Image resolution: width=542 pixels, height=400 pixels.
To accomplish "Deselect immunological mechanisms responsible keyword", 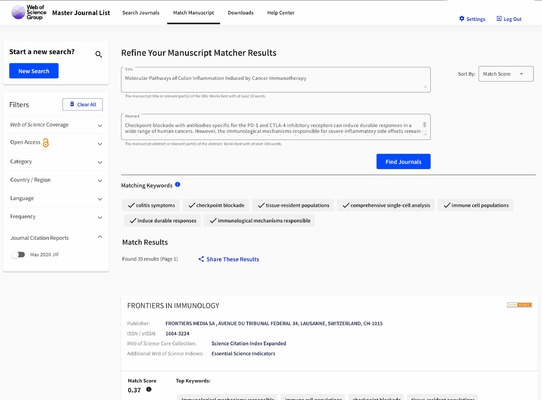I will pyautogui.click(x=260, y=221).
